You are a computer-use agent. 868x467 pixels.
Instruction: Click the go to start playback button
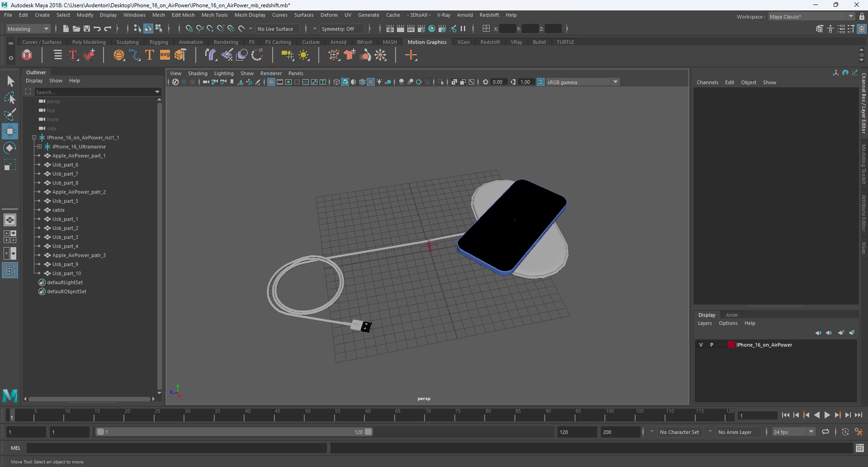[786, 415]
